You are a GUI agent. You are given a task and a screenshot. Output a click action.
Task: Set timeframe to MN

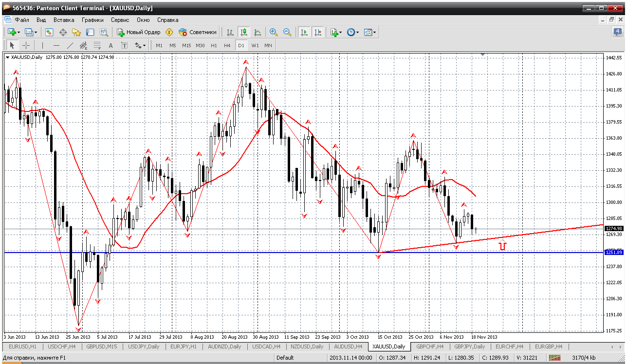(x=268, y=45)
